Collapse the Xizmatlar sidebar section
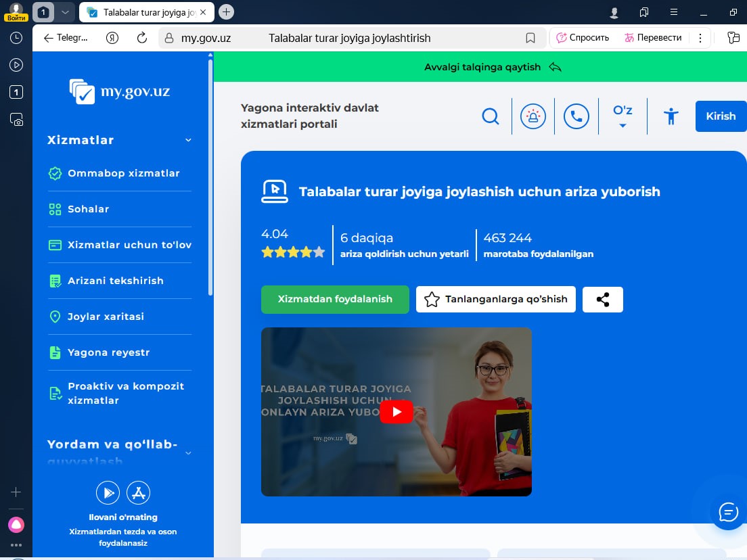The height and width of the screenshot is (560, 747). click(188, 140)
